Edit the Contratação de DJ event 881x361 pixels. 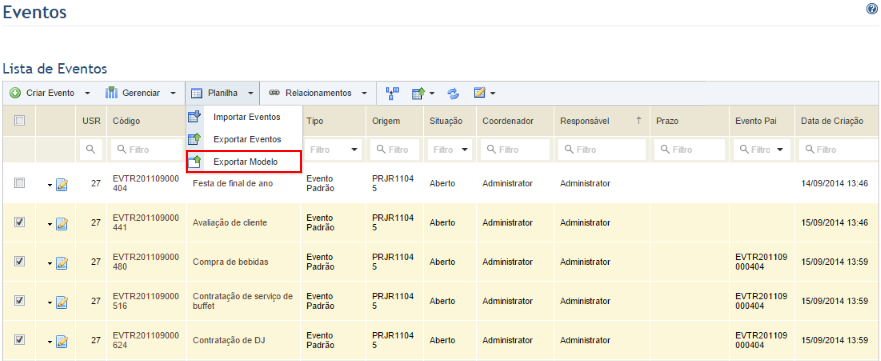[x=62, y=341]
